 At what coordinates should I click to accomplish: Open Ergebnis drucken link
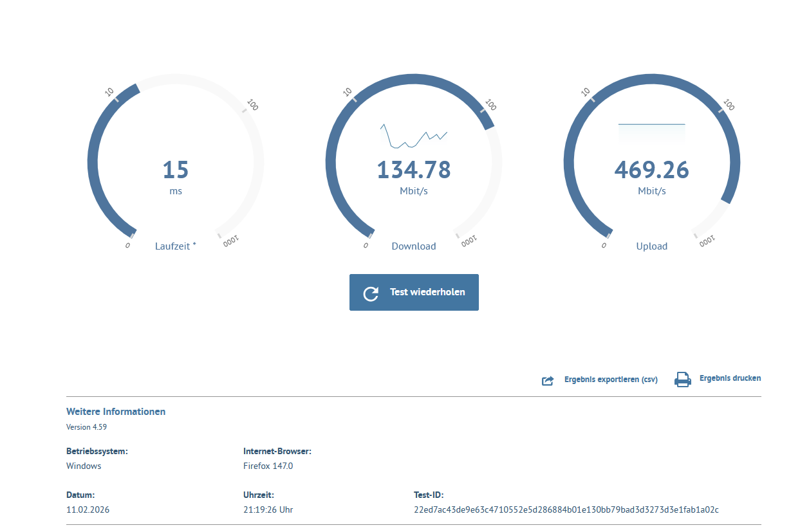click(730, 378)
